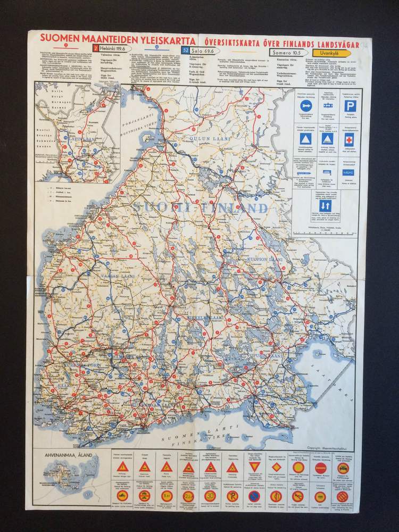Click the Översiktskarta över Finlands Landsvägar title

(x=281, y=44)
